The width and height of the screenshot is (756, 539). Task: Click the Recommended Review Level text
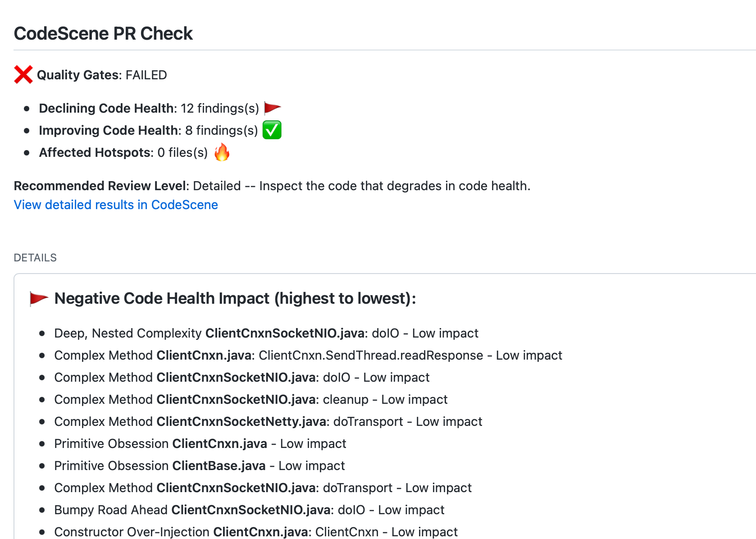tap(272, 186)
